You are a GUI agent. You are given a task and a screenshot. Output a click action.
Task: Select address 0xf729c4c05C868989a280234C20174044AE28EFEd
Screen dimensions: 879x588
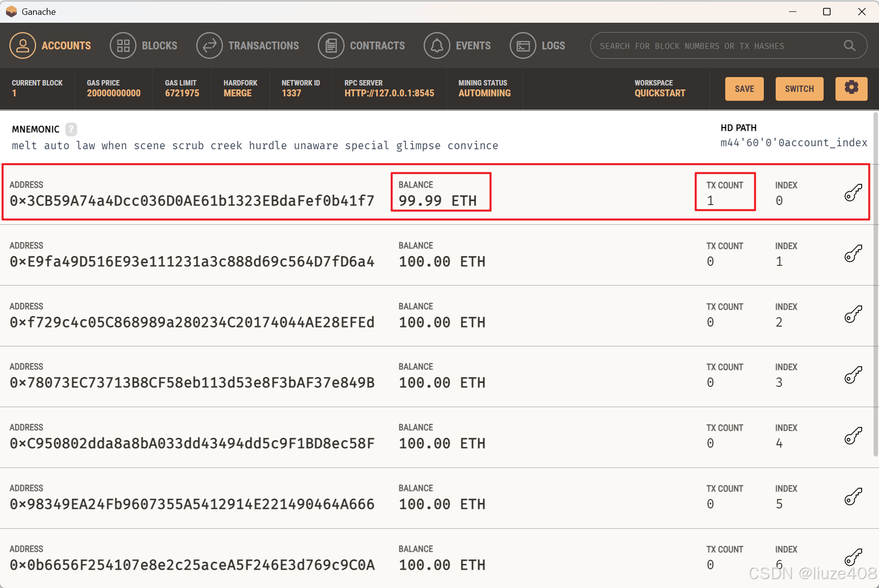pos(192,323)
